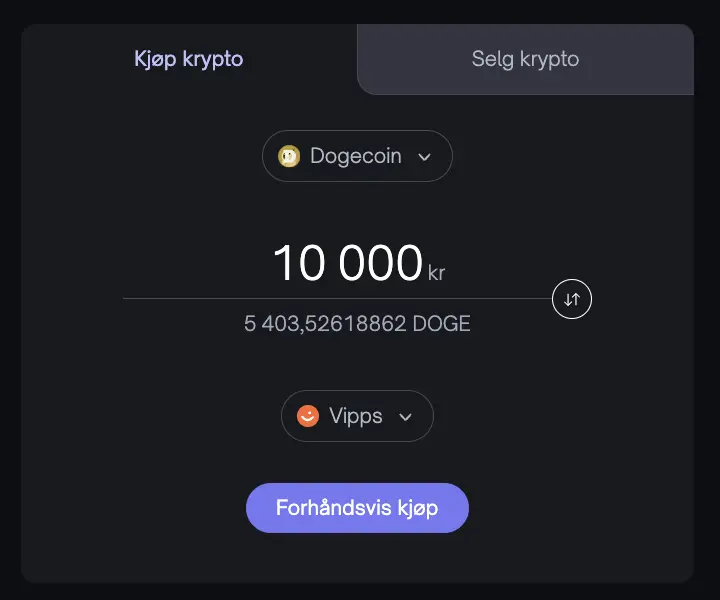Click the Vipps name text label
The height and width of the screenshot is (600, 720).
coord(355,416)
